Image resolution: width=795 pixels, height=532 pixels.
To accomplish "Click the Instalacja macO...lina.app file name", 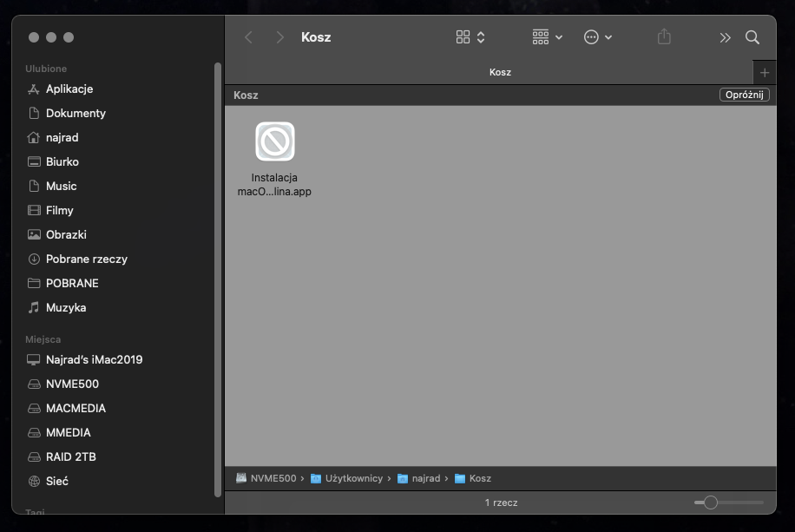I will pyautogui.click(x=274, y=185).
